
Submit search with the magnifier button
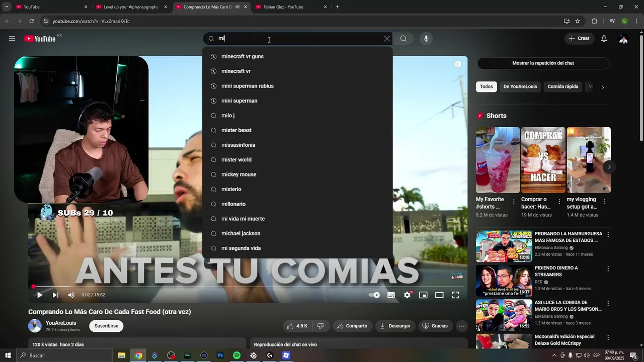[404, 39]
